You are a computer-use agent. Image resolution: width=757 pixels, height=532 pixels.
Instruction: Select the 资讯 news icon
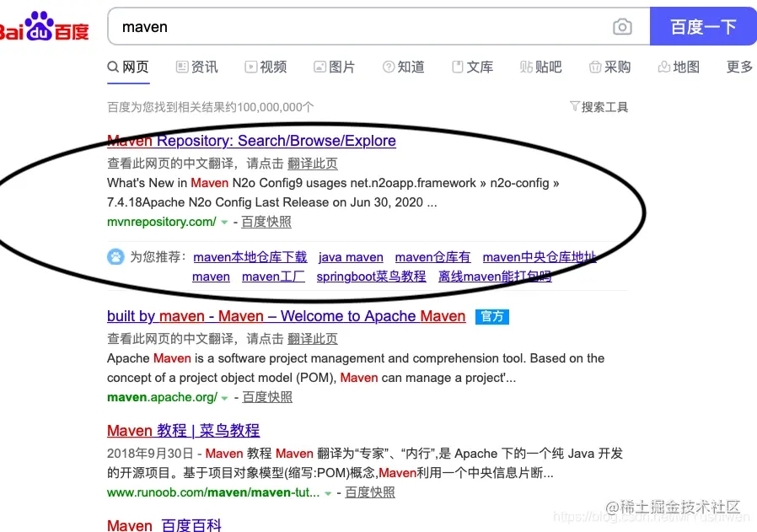coord(181,67)
